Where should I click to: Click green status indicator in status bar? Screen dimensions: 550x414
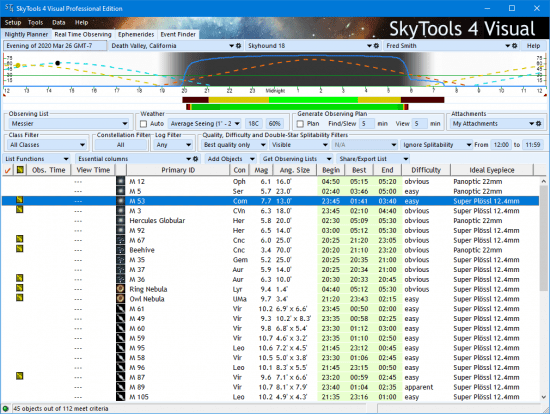5,409
